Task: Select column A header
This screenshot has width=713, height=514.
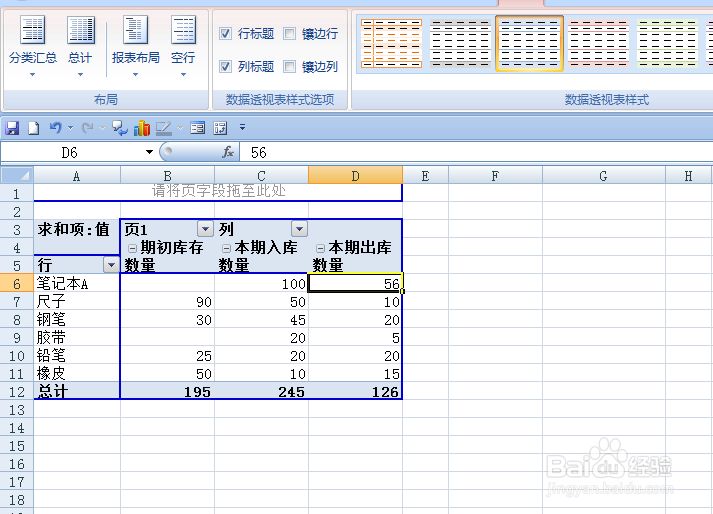Action: [77, 176]
